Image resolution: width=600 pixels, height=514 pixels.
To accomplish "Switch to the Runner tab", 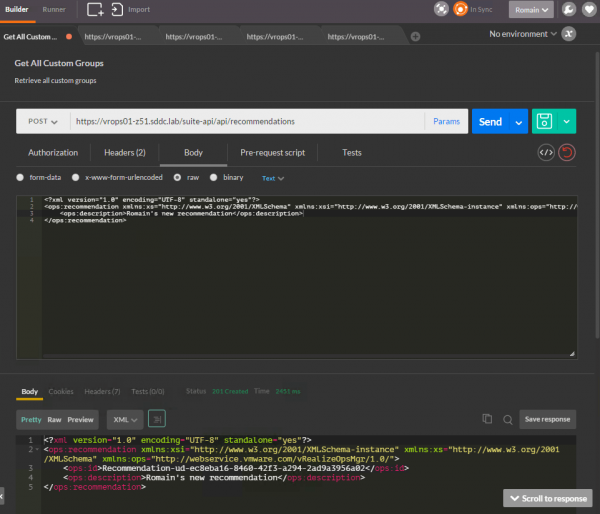I will pos(54,9).
